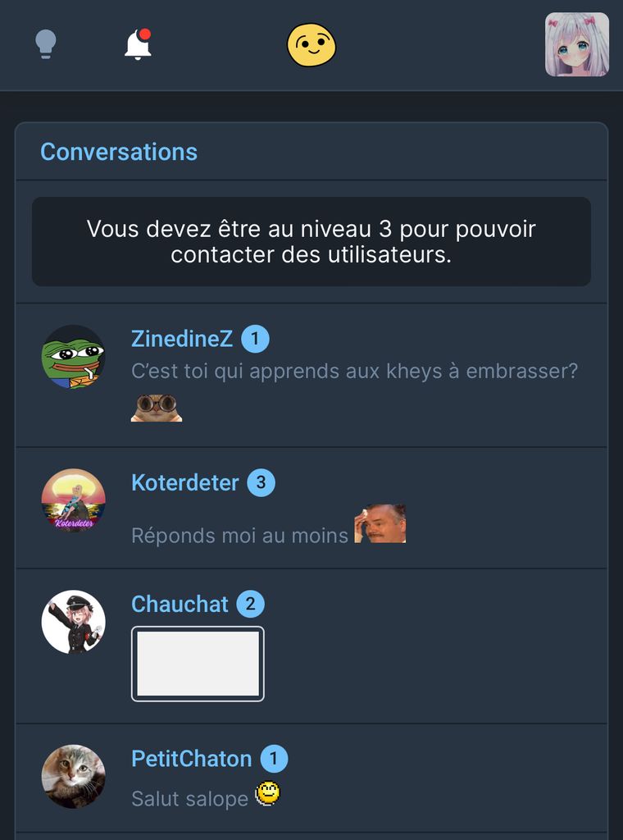Viewport: 623px width, 840px height.
Task: Select the PetitChaton username
Action: 192,759
